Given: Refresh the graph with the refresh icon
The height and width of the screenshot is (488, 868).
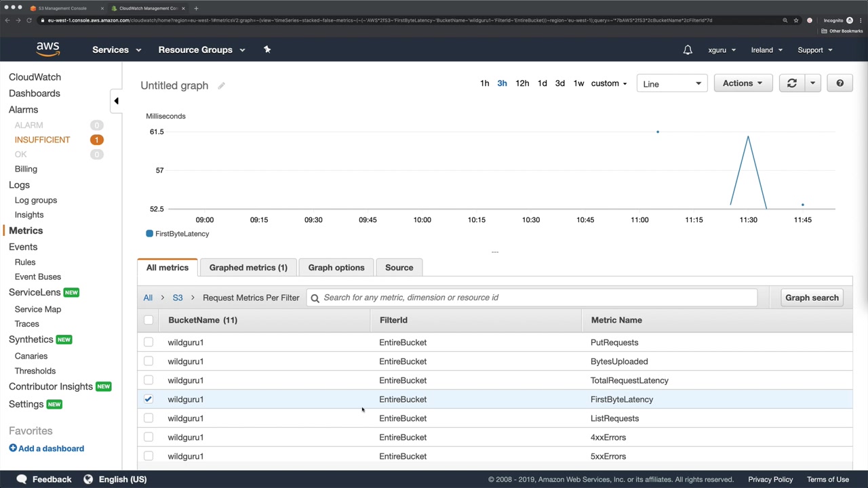Looking at the screenshot, I should [791, 83].
